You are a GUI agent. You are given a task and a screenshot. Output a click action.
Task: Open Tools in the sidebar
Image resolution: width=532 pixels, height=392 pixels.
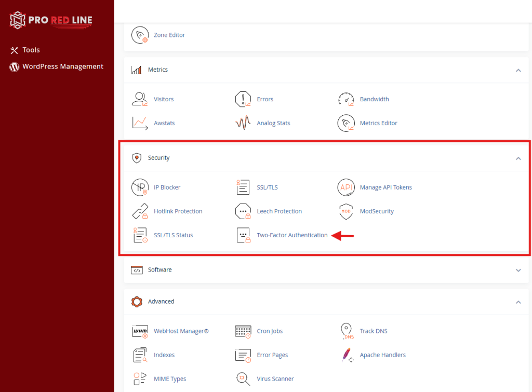(31, 50)
